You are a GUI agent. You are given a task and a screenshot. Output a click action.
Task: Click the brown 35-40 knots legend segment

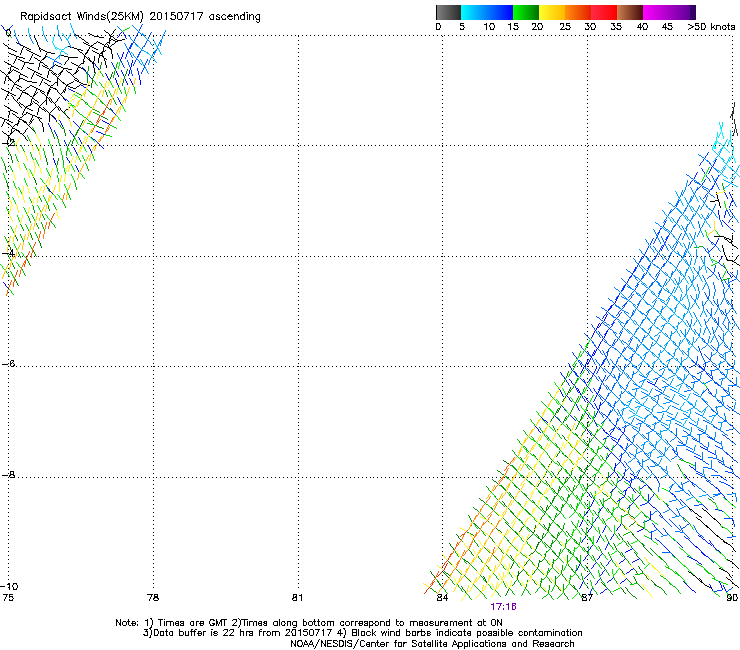pos(630,12)
